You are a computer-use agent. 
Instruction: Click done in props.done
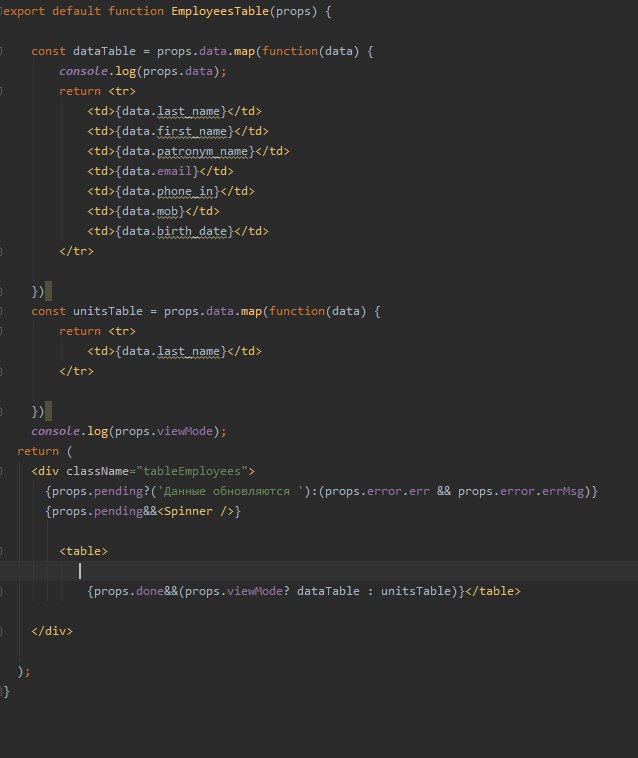[150, 591]
